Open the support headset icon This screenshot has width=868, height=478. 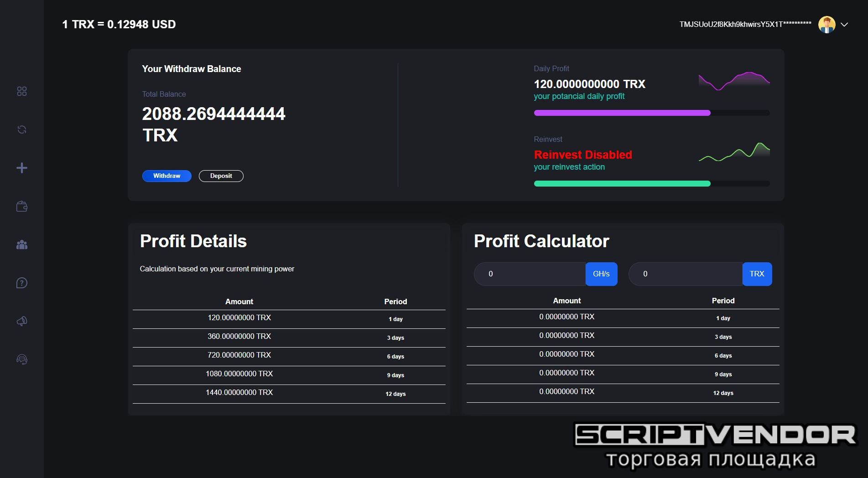(x=22, y=359)
